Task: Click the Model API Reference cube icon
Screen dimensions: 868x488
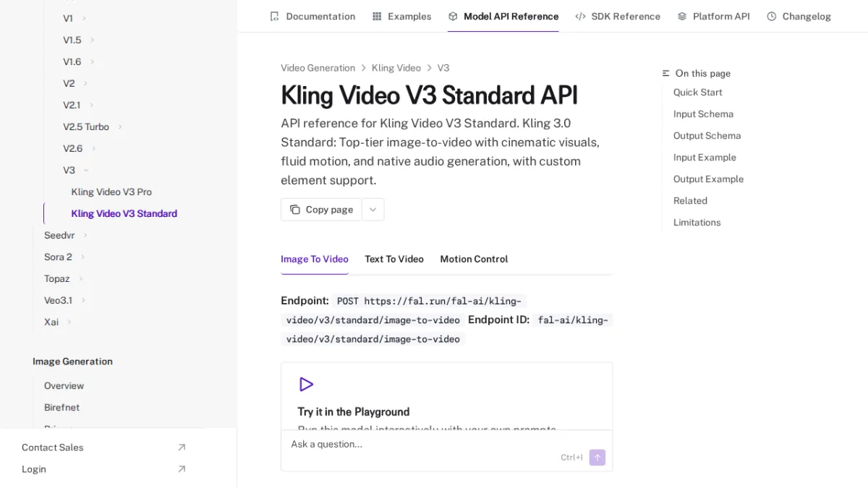Action: [x=453, y=16]
